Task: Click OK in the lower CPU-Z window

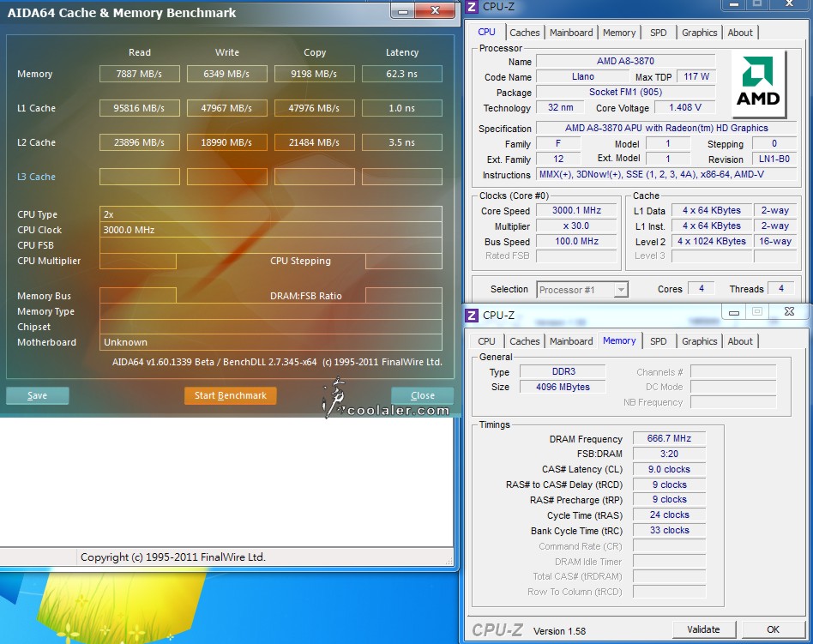Action: [x=773, y=629]
